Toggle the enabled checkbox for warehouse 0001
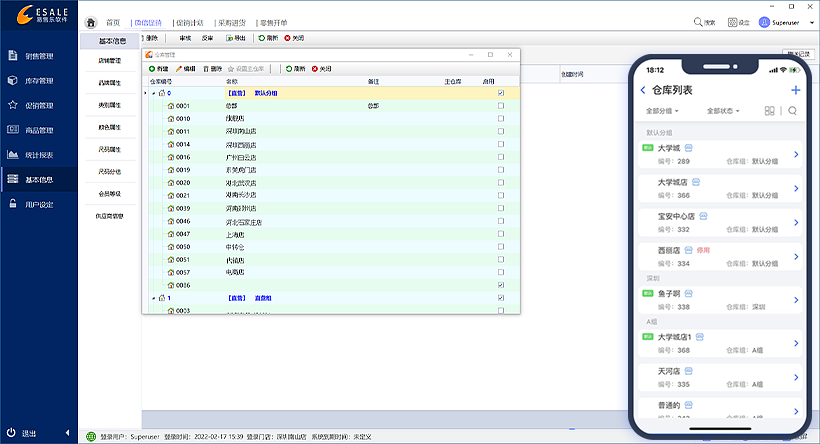The image size is (820, 444). click(501, 105)
